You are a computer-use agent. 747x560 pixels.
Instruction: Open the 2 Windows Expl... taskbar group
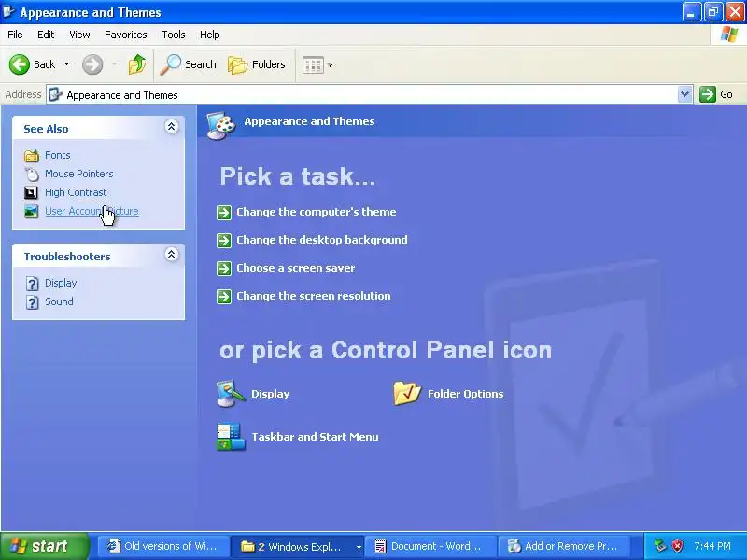point(298,546)
